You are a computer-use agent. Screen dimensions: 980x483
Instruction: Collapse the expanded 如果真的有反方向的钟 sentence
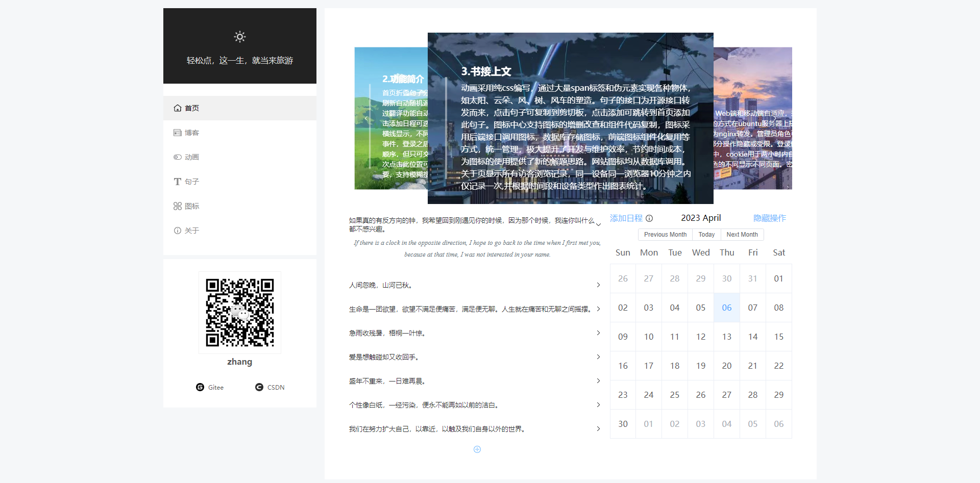(475, 224)
